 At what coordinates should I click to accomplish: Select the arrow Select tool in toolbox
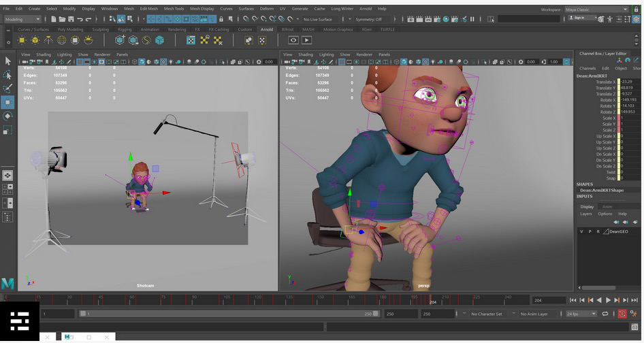pyautogui.click(x=8, y=61)
